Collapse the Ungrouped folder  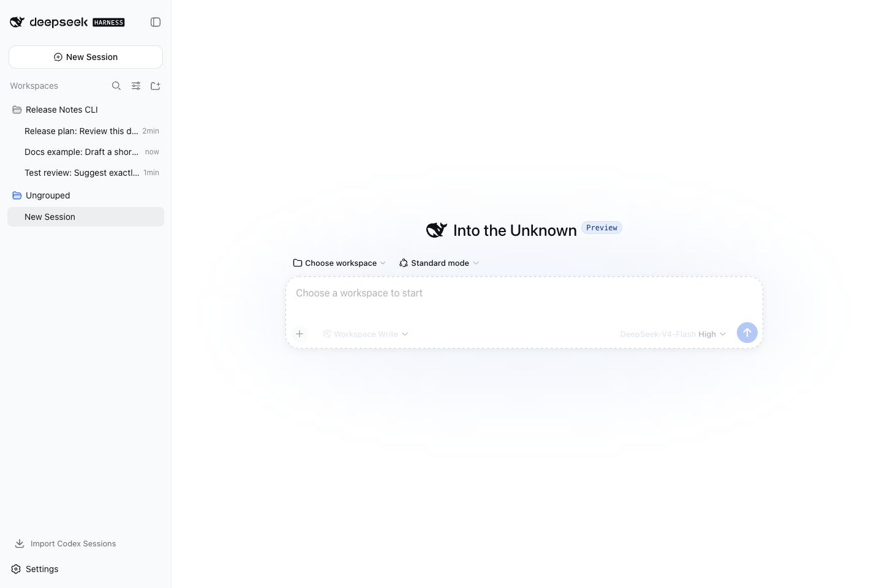tap(86, 195)
